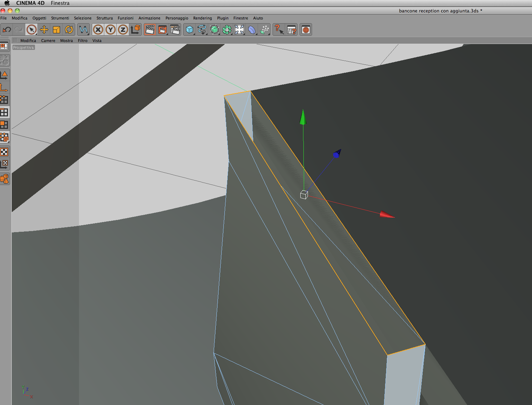This screenshot has height=405, width=532.
Task: Open the viewport Mostra menu
Action: click(66, 41)
